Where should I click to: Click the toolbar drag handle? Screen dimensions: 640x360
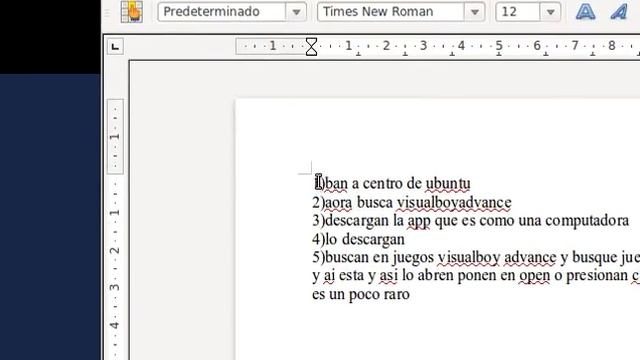[108, 13]
